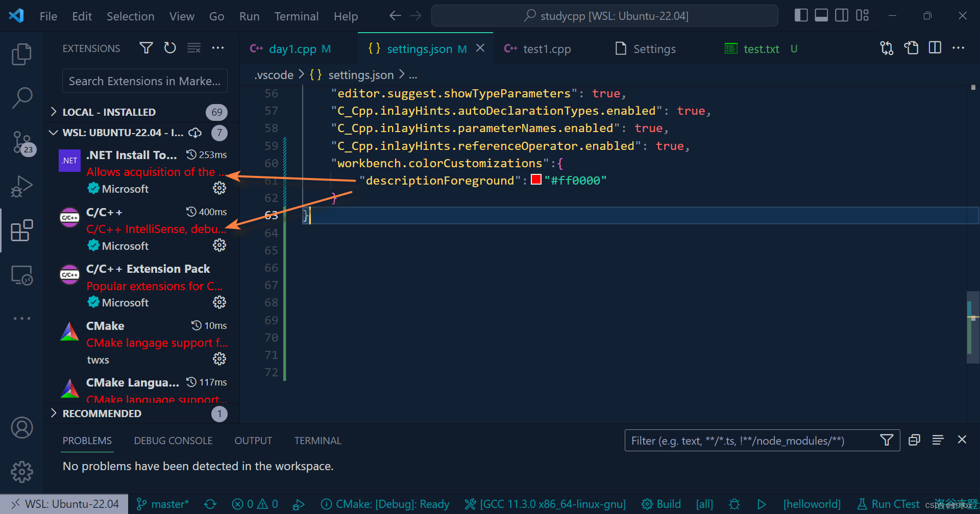Image resolution: width=980 pixels, height=514 pixels.
Task: Switch to TERMINAL panel tab
Action: tap(317, 441)
